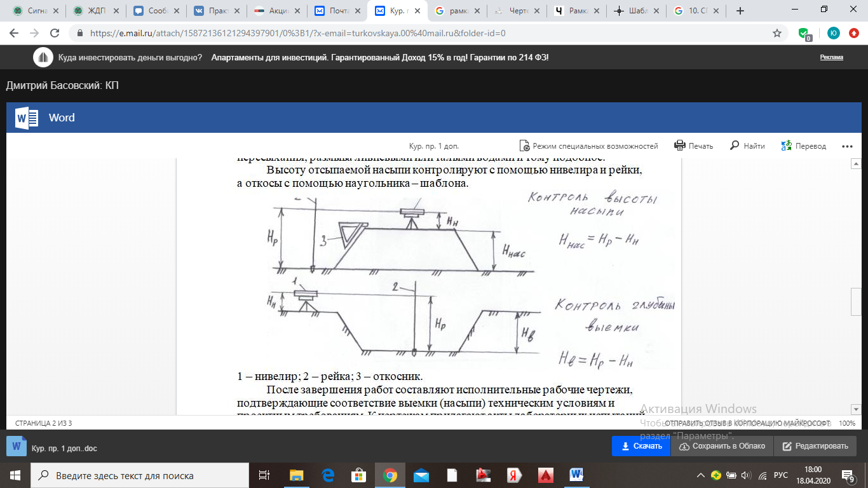Download the file with Скачать

(x=642, y=446)
